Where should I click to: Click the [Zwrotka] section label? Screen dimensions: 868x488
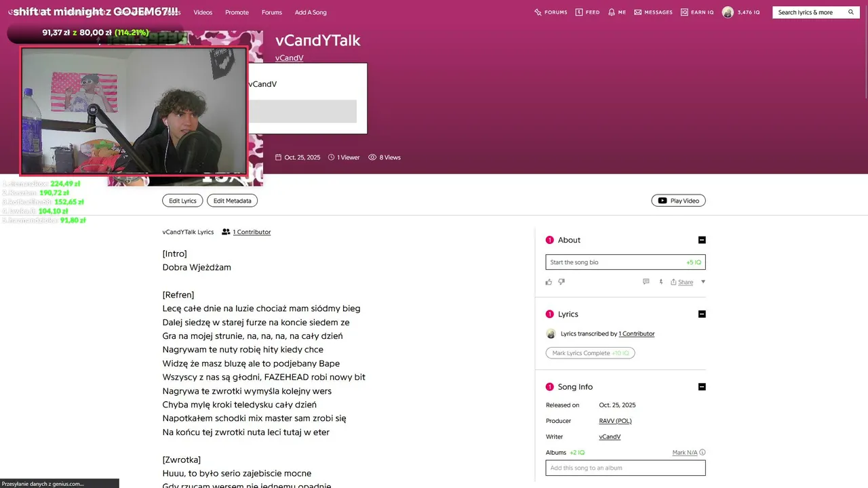[x=182, y=460]
